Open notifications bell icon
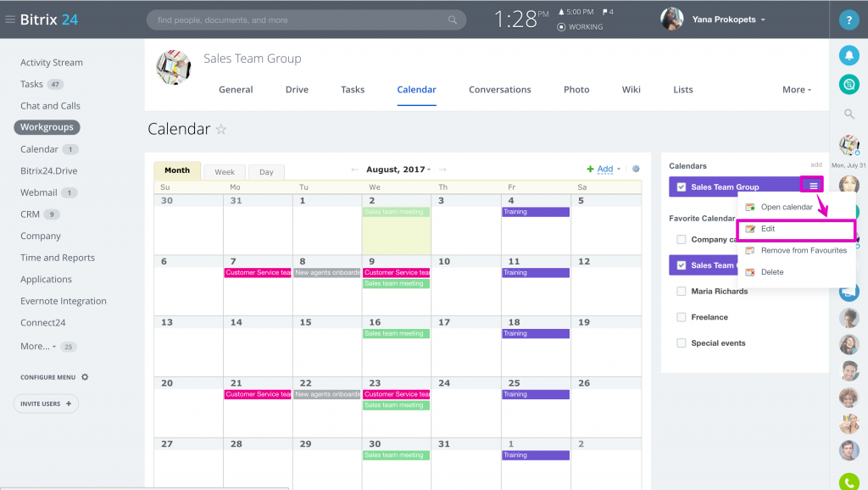The image size is (868, 490). point(849,55)
